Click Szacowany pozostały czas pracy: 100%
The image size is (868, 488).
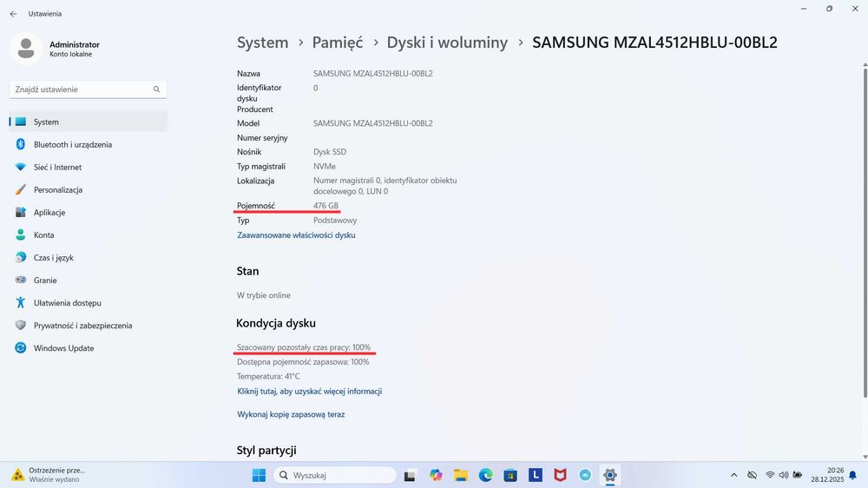pyautogui.click(x=304, y=347)
